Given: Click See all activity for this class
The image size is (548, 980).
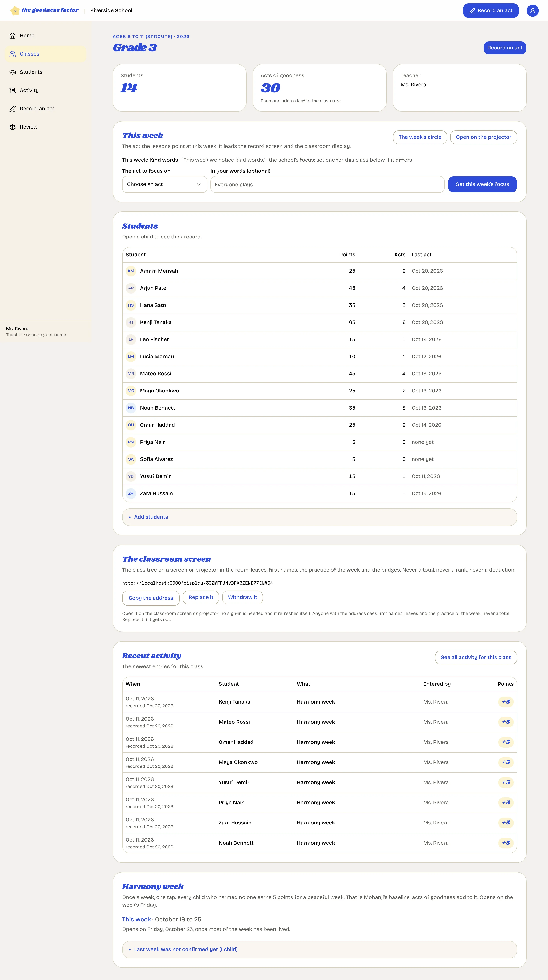Looking at the screenshot, I should click(476, 657).
